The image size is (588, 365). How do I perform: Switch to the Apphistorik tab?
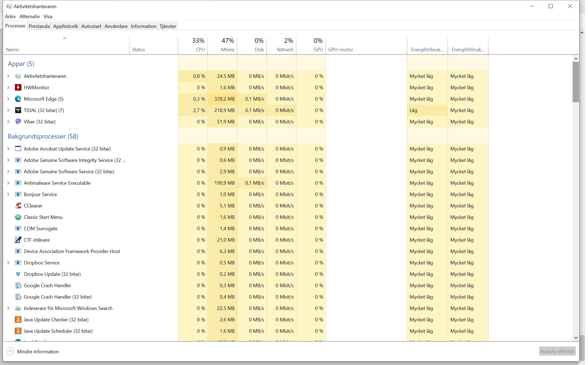tap(66, 26)
